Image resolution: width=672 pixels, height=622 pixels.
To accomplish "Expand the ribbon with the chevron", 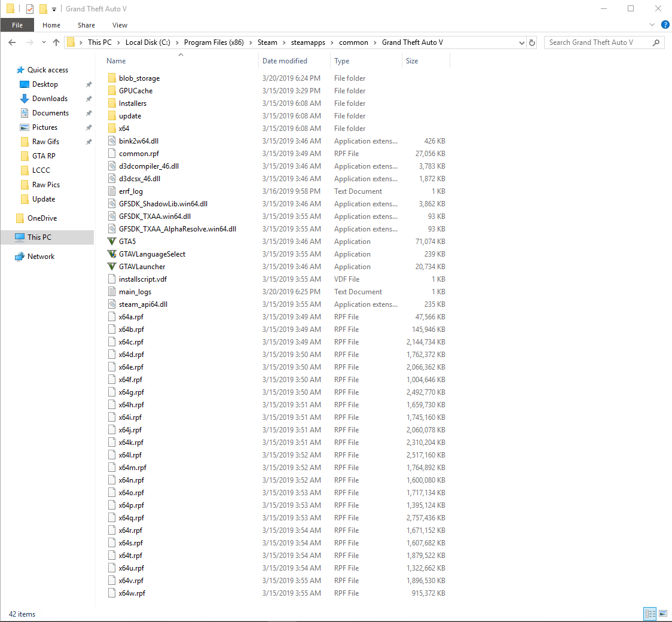I will (x=652, y=25).
